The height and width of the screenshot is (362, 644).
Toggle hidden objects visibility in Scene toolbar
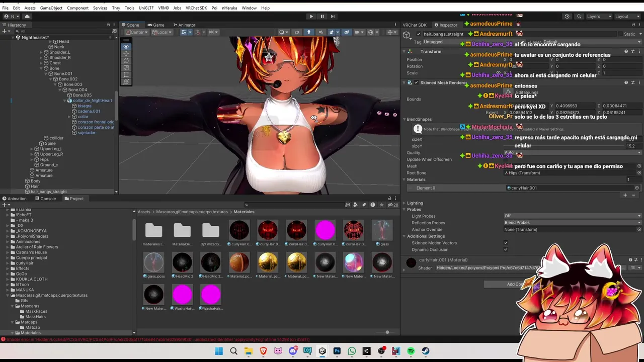click(346, 32)
